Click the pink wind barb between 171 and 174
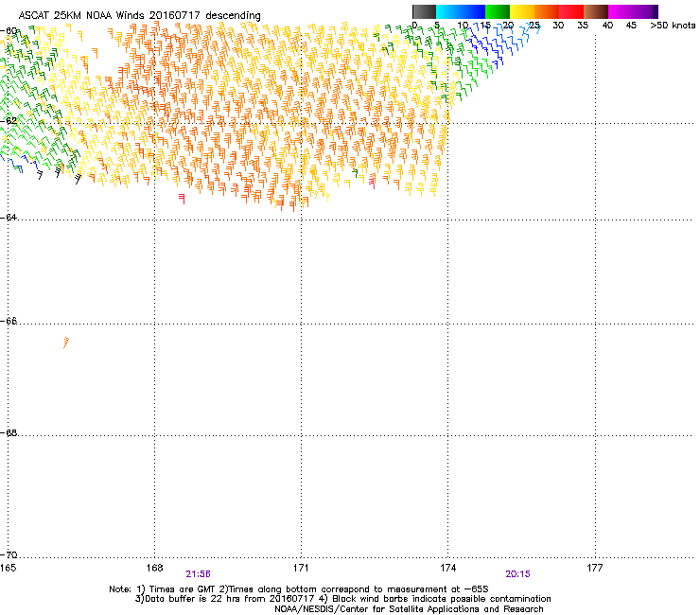Image resolution: width=700 pixels, height=615 pixels. pos(373,183)
